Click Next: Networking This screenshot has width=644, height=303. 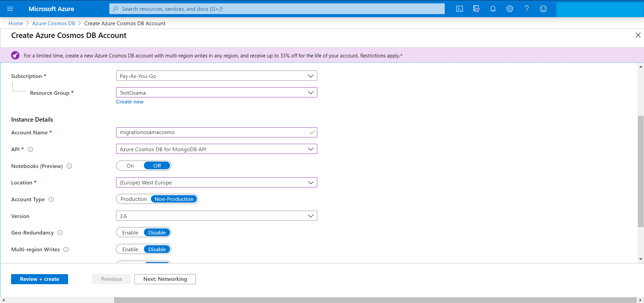(x=165, y=279)
